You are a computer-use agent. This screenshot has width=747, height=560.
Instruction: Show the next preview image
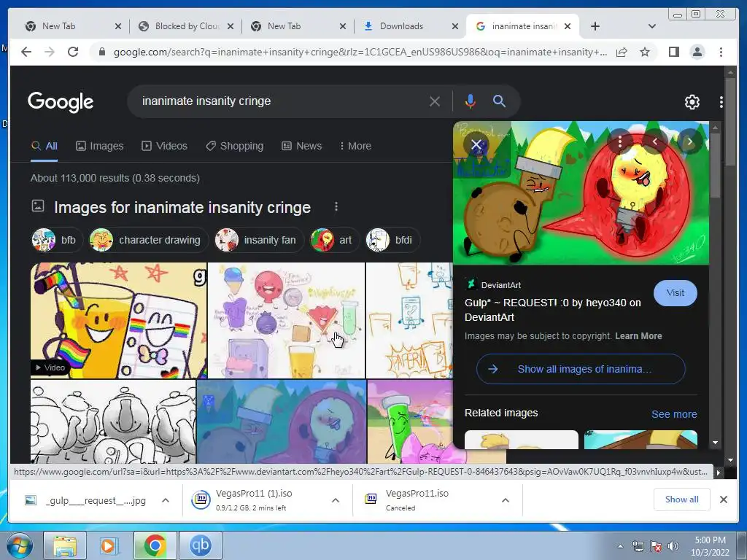689,141
